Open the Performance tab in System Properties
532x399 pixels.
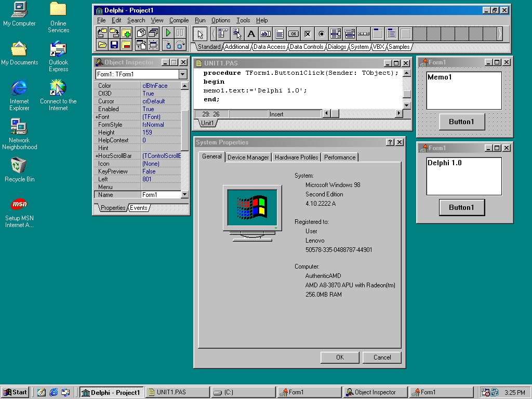340,157
